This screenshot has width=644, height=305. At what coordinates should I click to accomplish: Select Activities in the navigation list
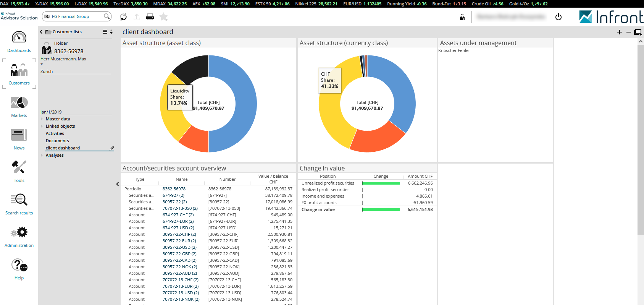tap(55, 133)
